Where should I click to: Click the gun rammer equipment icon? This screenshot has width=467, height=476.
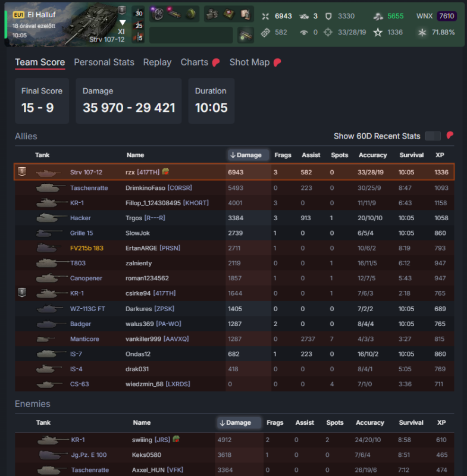click(174, 14)
